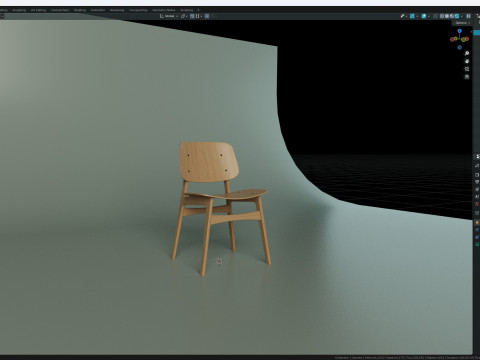
Task: Open the Texture Paint workspace tab
Action: pos(60,10)
